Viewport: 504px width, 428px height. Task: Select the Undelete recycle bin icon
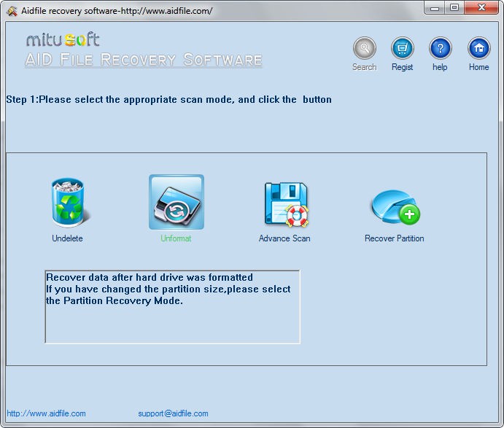pyautogui.click(x=71, y=203)
